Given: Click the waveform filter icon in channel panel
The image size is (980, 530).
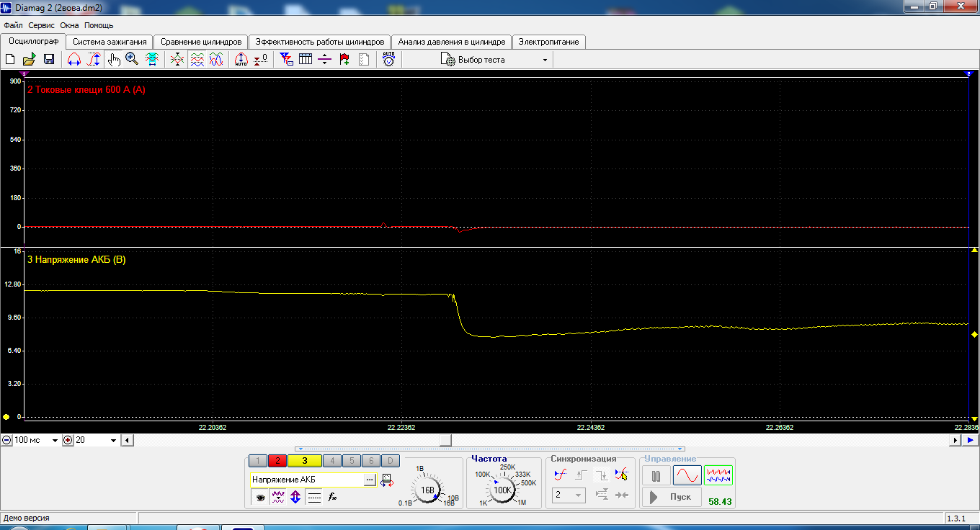Looking at the screenshot, I should (x=278, y=497).
